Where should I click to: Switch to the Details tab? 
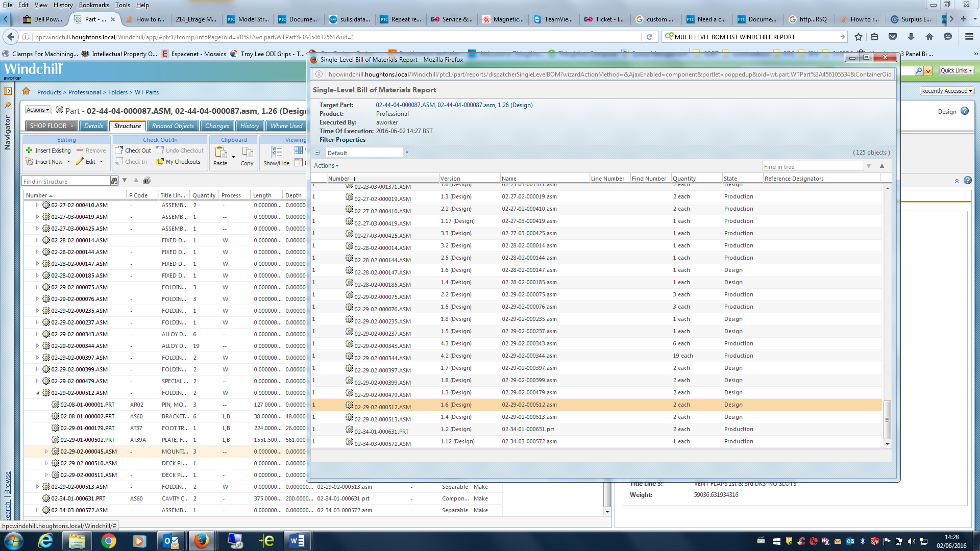tap(93, 126)
